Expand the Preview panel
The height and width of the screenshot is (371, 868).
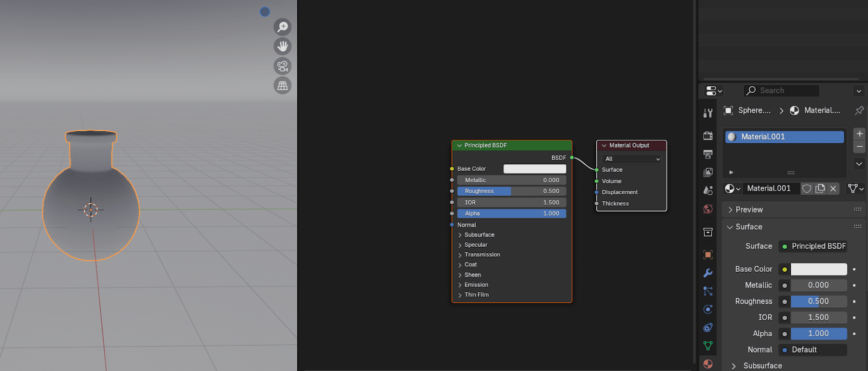pos(749,210)
